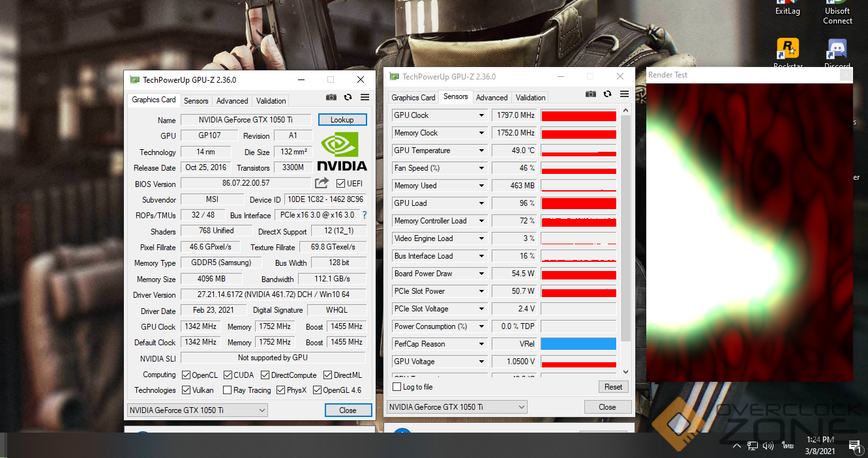This screenshot has width=868, height=458.
Task: Open the Rockstar desktop shortcut
Action: click(788, 54)
